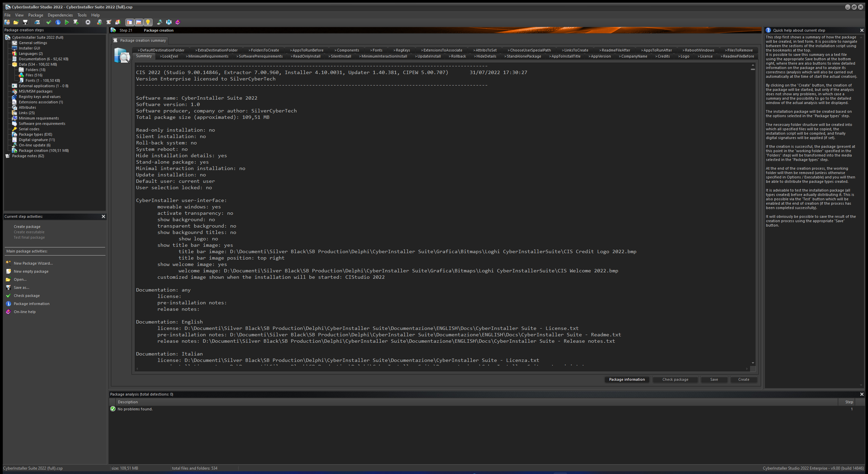
Task: Jump to the DefaultDestinationFolder bookmark tab
Action: click(161, 50)
